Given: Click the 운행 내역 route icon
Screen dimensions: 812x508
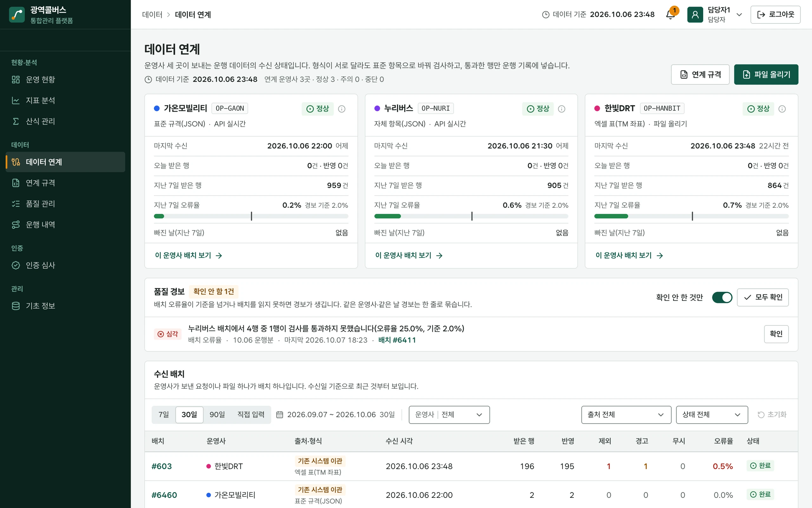Looking at the screenshot, I should point(16,224).
